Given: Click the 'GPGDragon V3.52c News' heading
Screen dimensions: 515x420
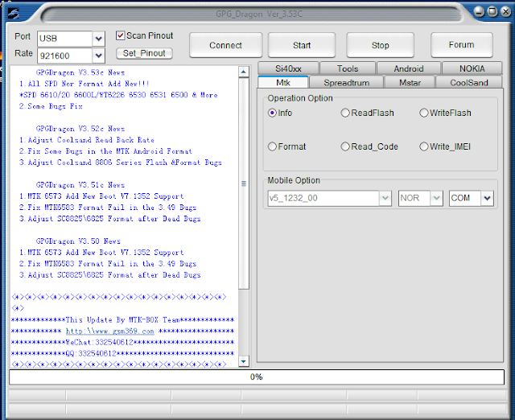Looking at the screenshot, I should click(x=80, y=129).
